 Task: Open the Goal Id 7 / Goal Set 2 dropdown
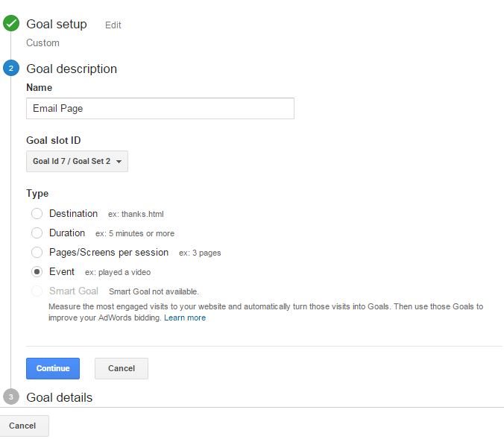click(x=77, y=161)
